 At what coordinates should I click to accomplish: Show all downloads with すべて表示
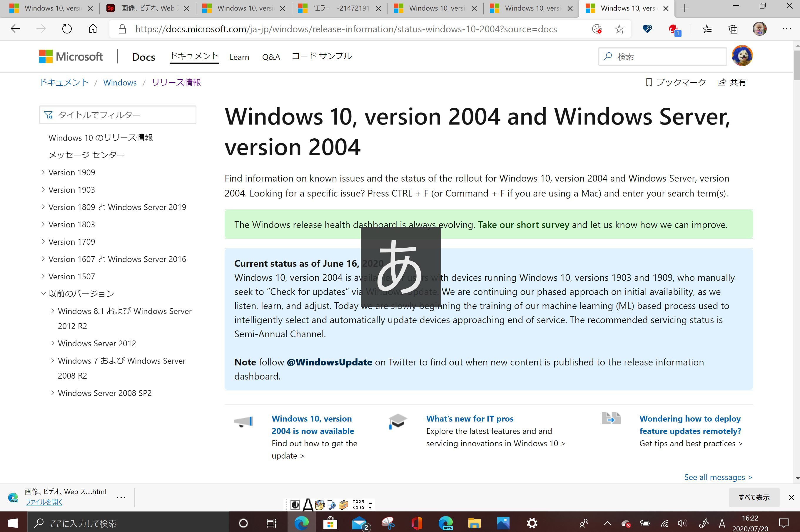coord(754,497)
